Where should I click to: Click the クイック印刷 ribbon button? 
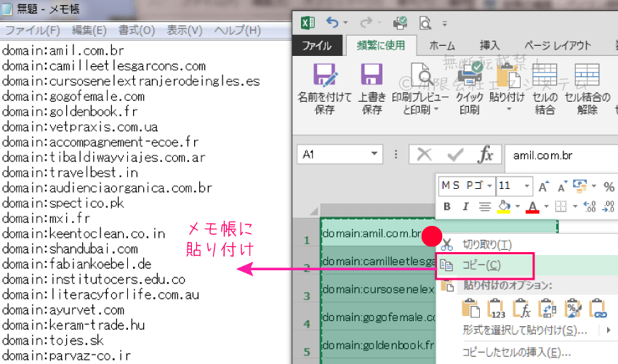470,89
